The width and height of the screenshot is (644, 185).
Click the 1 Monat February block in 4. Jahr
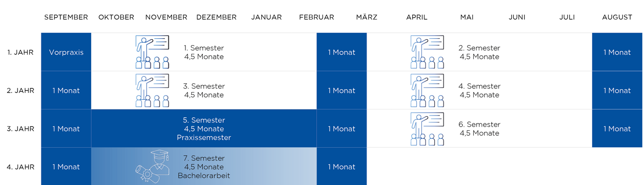[342, 167]
